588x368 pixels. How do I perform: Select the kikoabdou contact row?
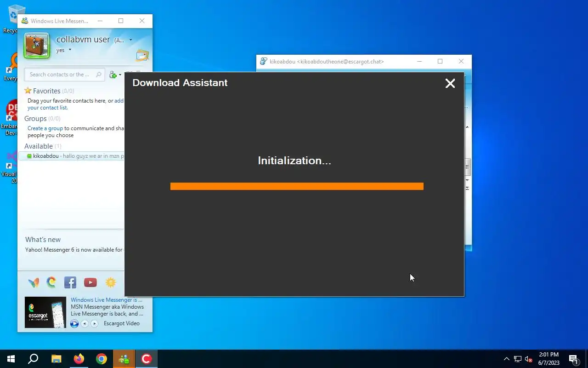(72, 156)
